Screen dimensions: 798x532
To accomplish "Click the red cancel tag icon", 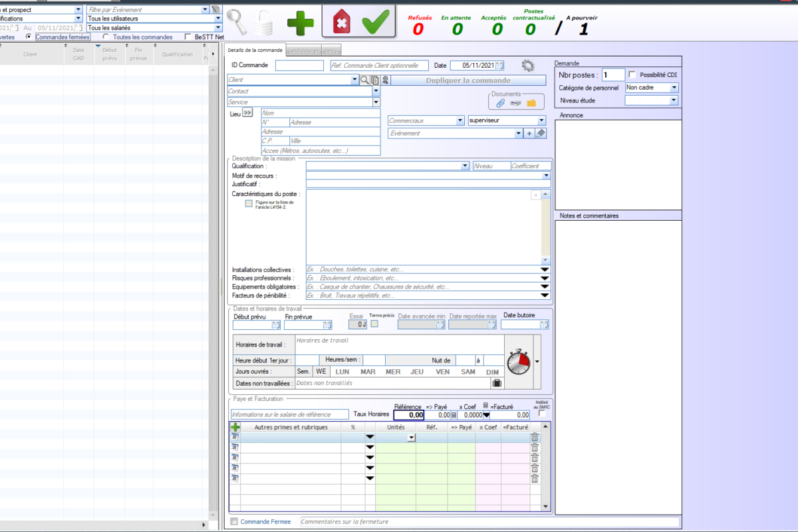I will (x=340, y=23).
